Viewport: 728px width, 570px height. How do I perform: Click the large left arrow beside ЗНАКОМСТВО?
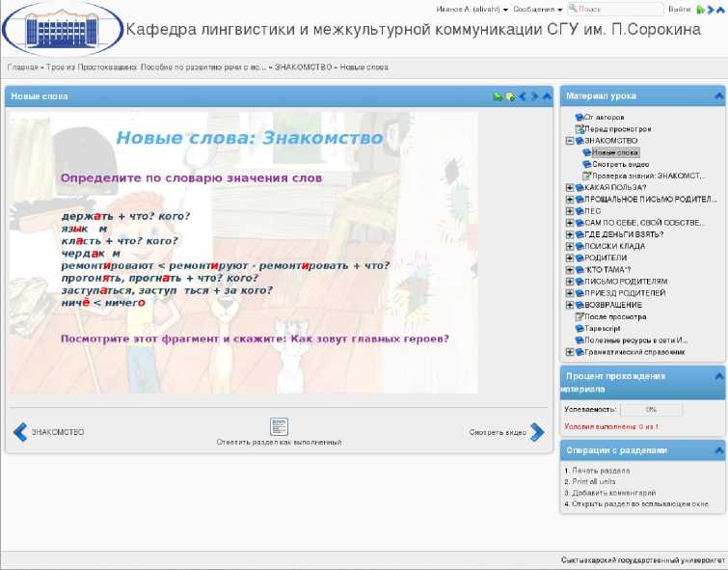[20, 432]
